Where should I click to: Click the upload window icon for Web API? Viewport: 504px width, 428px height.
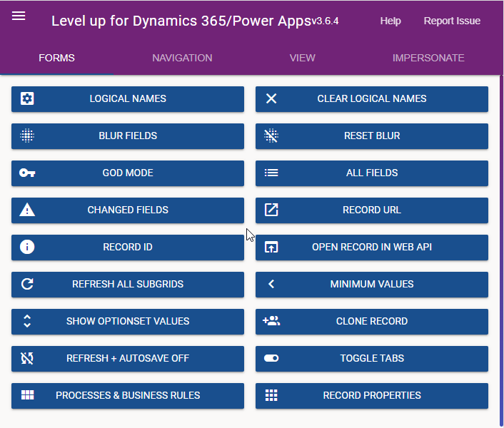pos(271,247)
